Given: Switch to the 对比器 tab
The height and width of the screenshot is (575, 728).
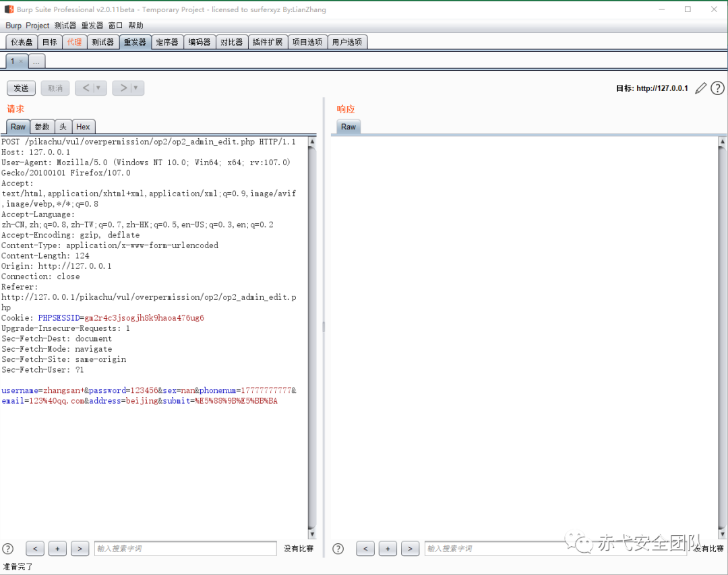Looking at the screenshot, I should pyautogui.click(x=232, y=42).
